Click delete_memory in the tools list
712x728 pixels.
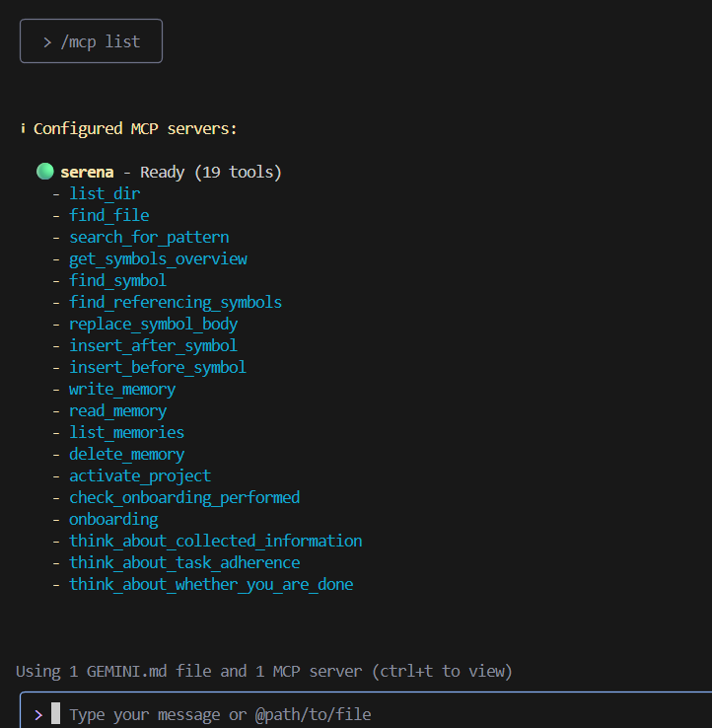pos(126,454)
